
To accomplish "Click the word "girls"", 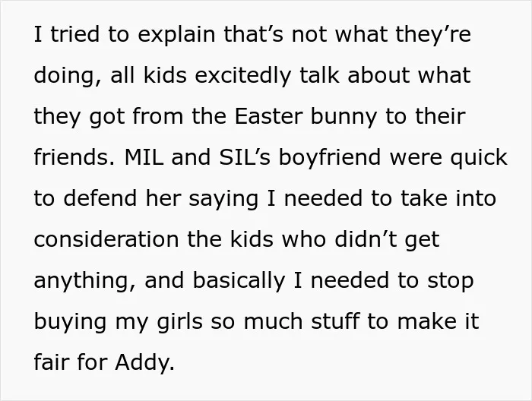I will coord(179,323).
